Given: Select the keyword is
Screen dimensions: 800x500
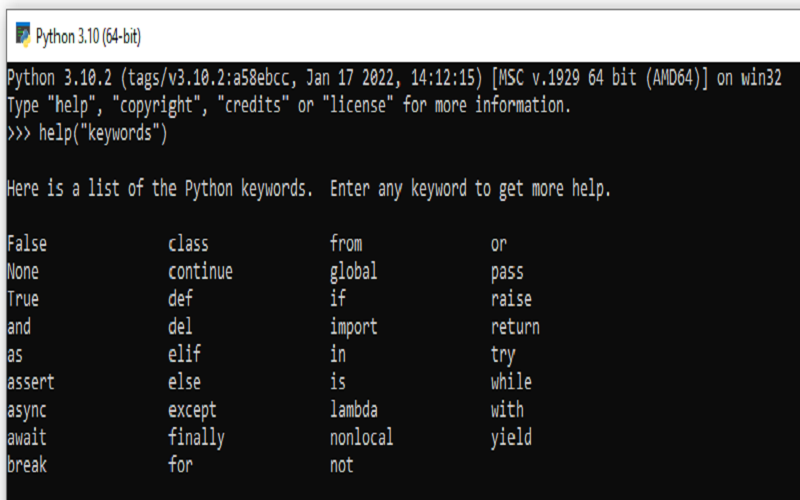Looking at the screenshot, I should click(x=338, y=382).
